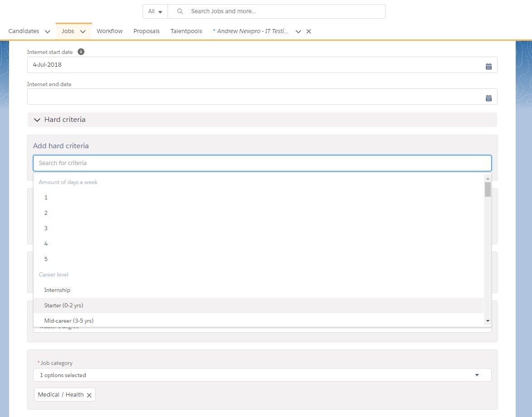Open the Proposals tab
The image size is (532, 417).
pyautogui.click(x=147, y=31)
